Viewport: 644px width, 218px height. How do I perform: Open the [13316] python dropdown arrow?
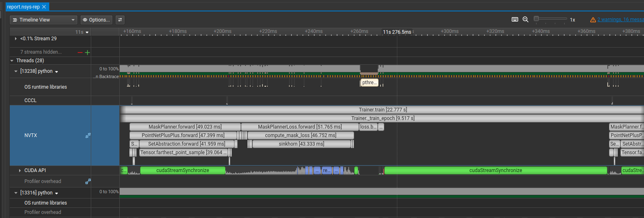click(57, 193)
